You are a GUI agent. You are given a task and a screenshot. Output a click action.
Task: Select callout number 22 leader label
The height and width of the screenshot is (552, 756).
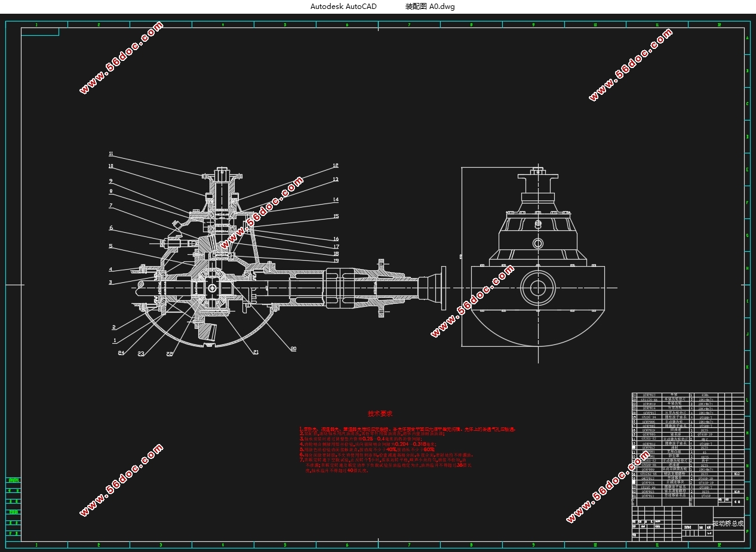pos(170,354)
